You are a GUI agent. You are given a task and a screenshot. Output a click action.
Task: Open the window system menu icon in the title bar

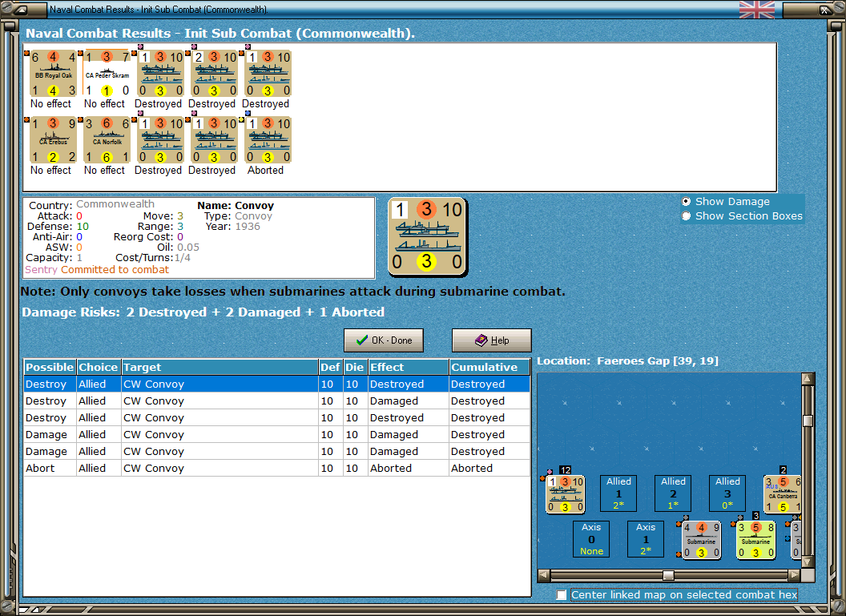tap(21, 9)
